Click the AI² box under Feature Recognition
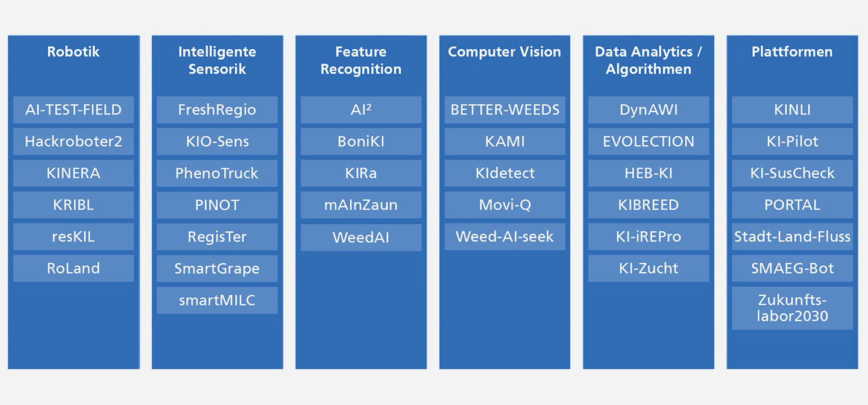Viewport: 868px width, 405px height. 361,110
